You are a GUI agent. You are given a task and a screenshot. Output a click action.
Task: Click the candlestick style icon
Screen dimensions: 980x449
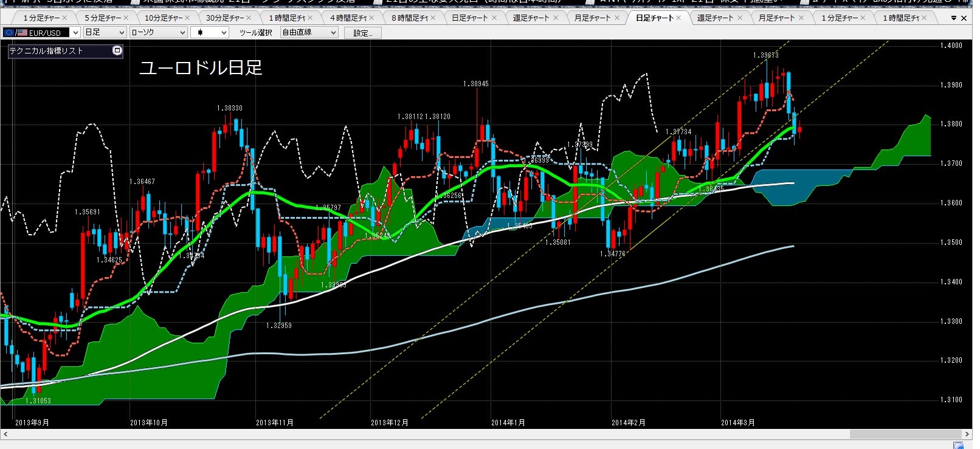click(x=201, y=32)
